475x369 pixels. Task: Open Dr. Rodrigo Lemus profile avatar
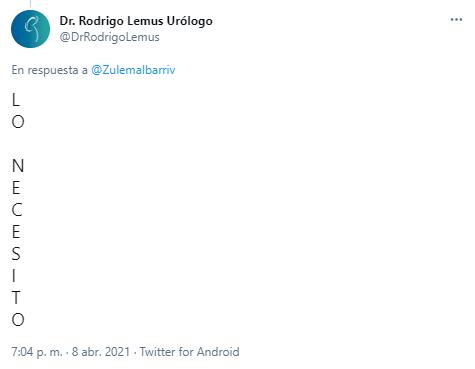coord(30,29)
